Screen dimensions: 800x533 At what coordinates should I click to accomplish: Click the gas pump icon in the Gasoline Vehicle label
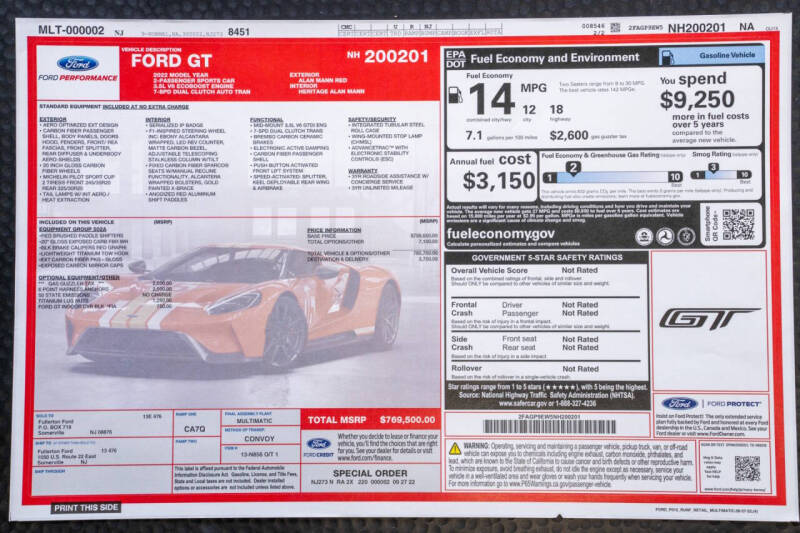pos(666,57)
